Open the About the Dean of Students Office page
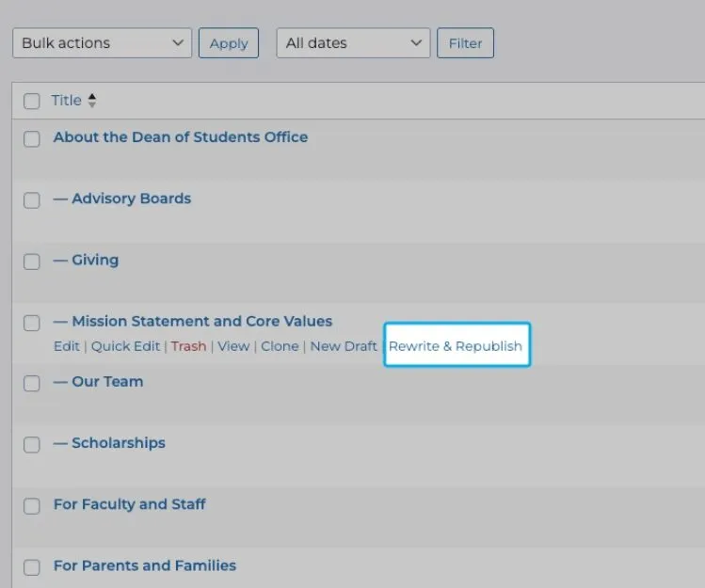 (181, 137)
